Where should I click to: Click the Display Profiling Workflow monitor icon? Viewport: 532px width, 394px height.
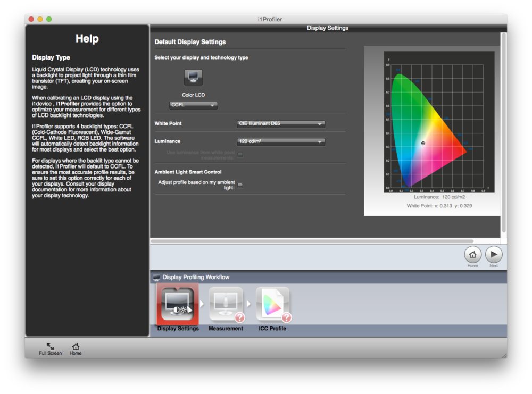click(x=156, y=278)
